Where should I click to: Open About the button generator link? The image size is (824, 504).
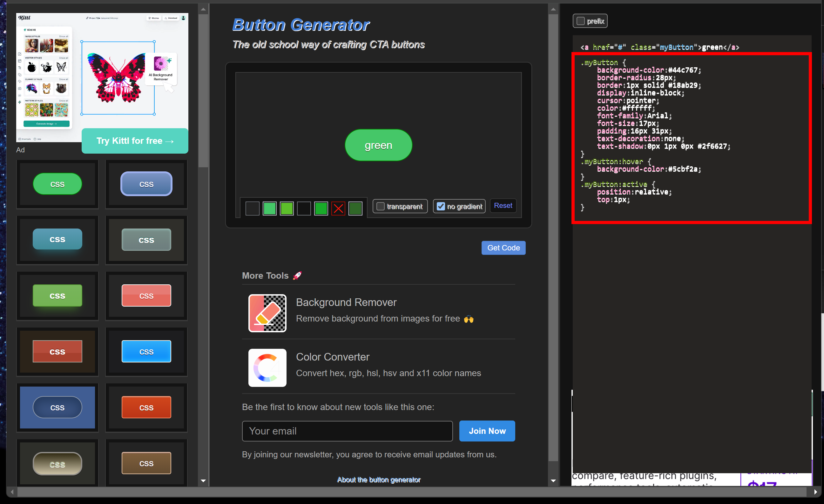point(378,480)
